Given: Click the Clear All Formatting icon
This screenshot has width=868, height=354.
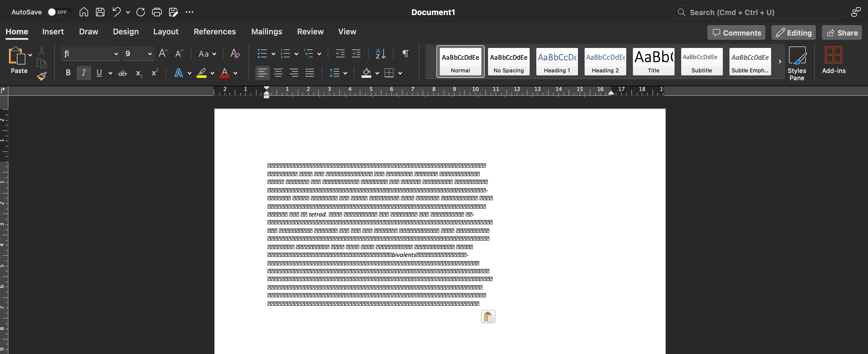Looking at the screenshot, I should coord(235,54).
